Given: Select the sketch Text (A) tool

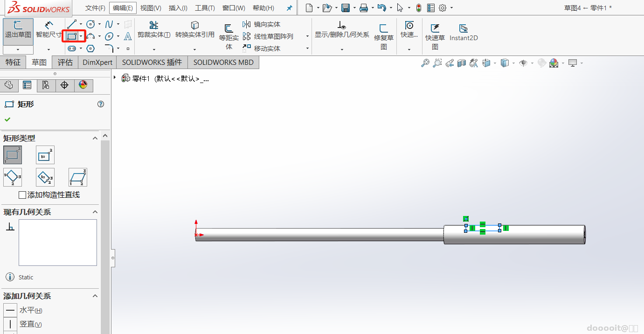Looking at the screenshot, I should (128, 36).
